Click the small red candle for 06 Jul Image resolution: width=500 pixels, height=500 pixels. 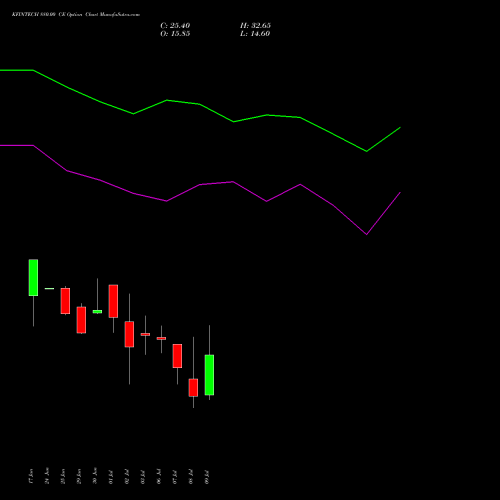pyautogui.click(x=161, y=338)
